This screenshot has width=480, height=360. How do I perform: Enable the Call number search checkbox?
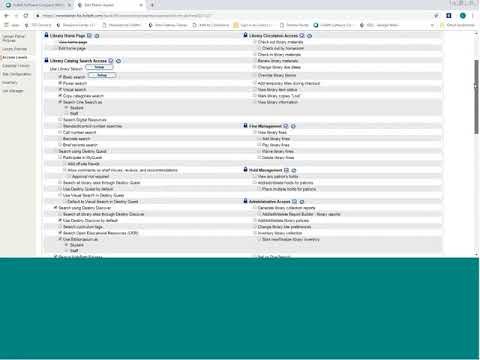coord(60,132)
